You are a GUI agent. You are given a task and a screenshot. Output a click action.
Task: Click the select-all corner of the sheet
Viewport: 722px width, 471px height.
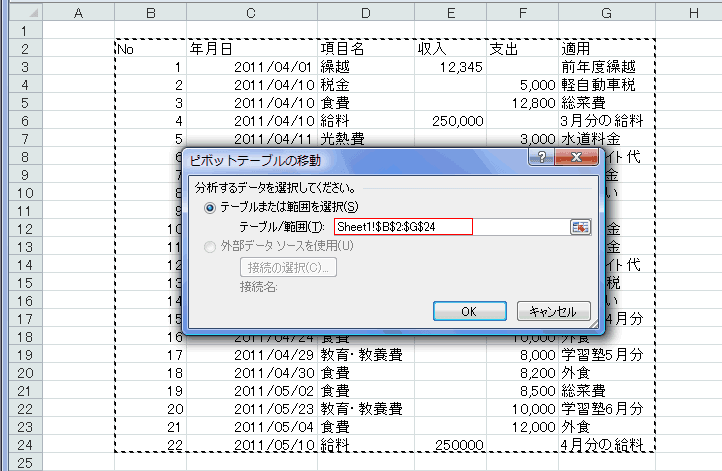26,12
